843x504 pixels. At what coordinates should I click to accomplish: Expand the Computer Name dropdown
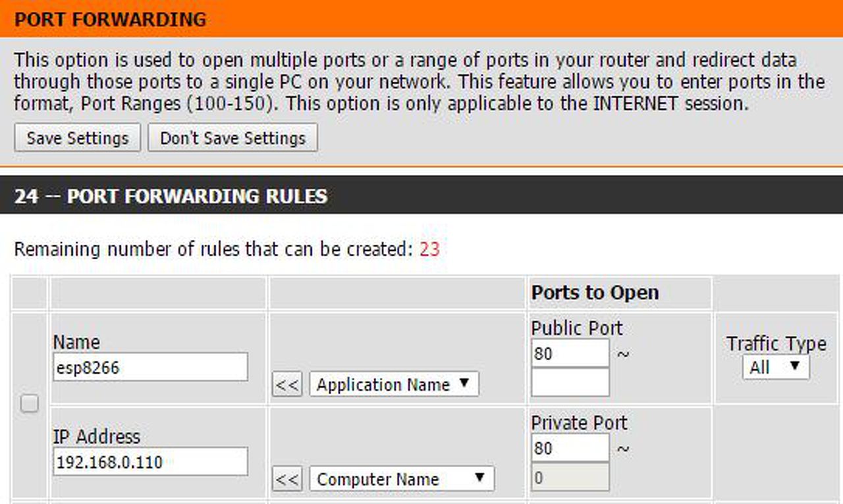[402, 480]
